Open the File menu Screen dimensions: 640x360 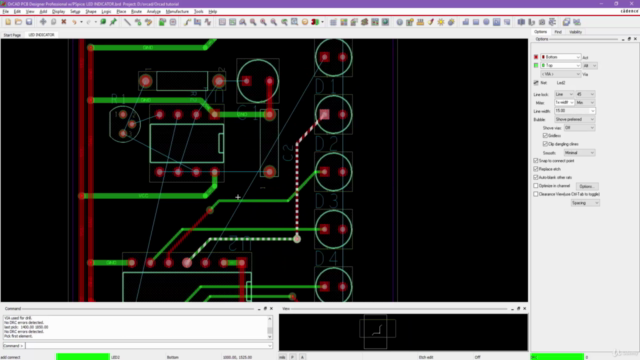tap(5, 12)
